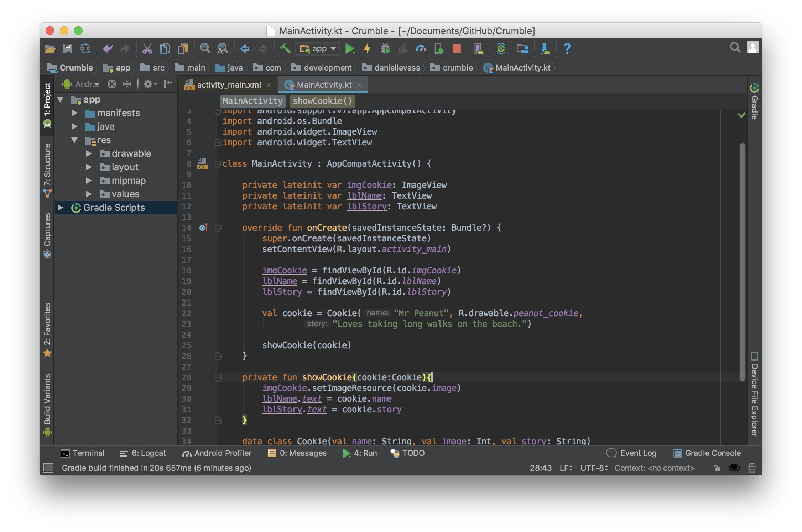The width and height of the screenshot is (802, 532).
Task: Click the user account avatar icon
Action: click(753, 47)
